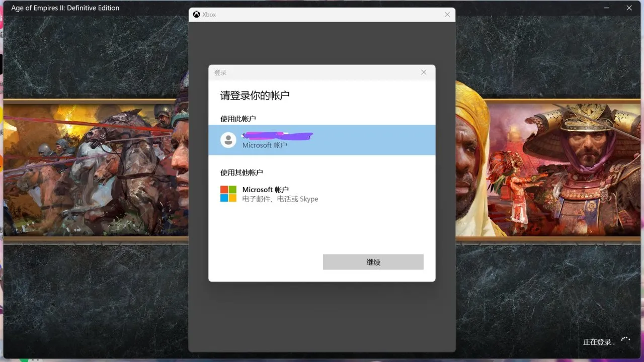644x362 pixels.
Task: Click the Age of Empires II title text
Action: coord(65,8)
